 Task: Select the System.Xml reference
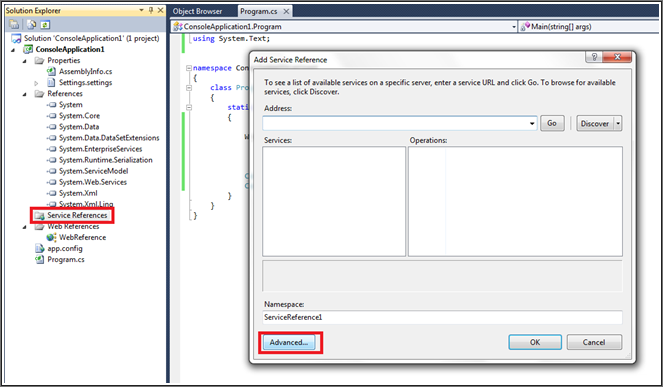coord(78,193)
